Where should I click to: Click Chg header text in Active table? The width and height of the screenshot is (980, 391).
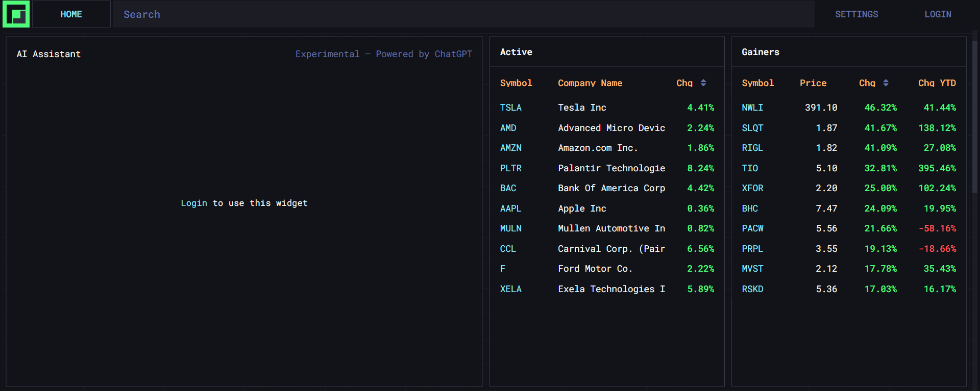(x=684, y=83)
